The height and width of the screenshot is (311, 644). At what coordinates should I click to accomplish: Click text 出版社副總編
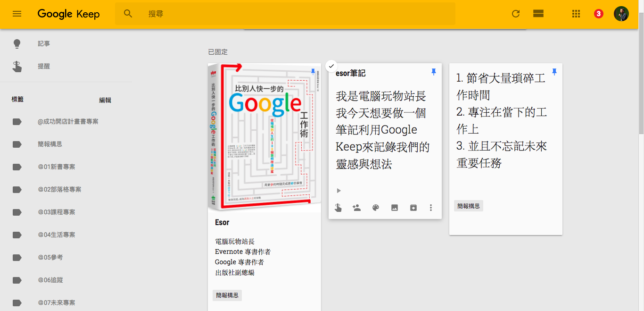(x=235, y=273)
